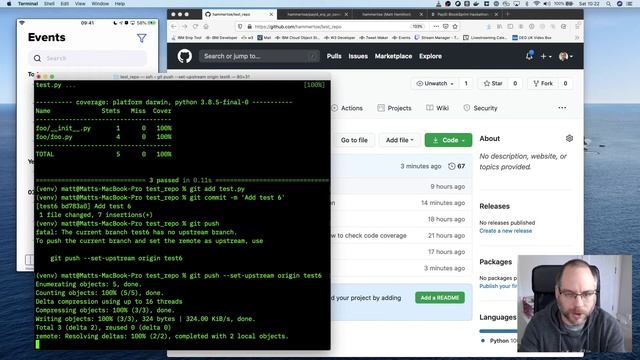Screen dimensions: 640x360
Task: Open the browser page actions ellipsis
Action: (x=436, y=26)
